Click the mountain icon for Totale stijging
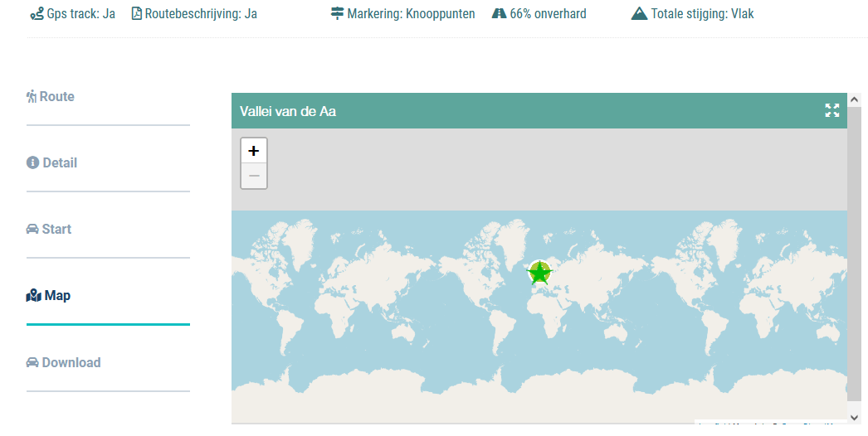This screenshot has height=436, width=868. click(639, 14)
